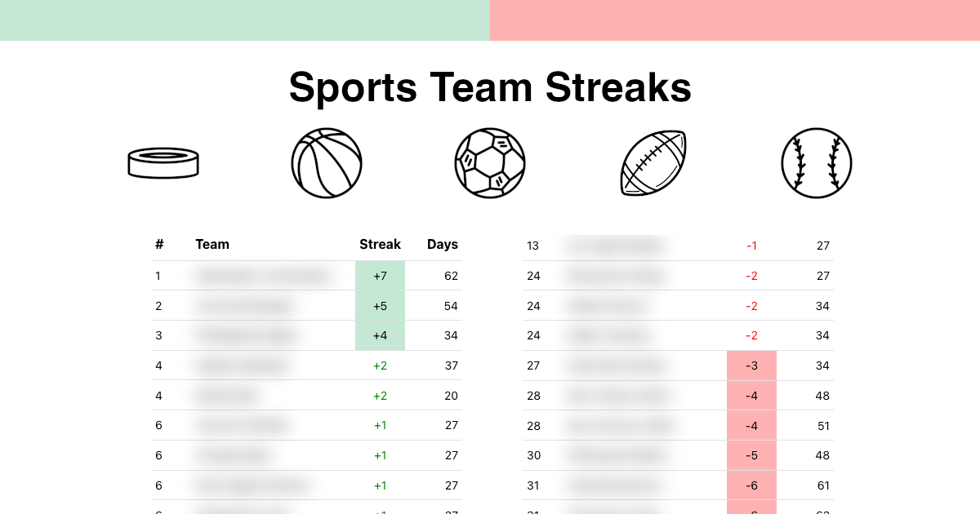Click the 62 days value in row 1
The width and height of the screenshot is (980, 514).
pos(451,276)
